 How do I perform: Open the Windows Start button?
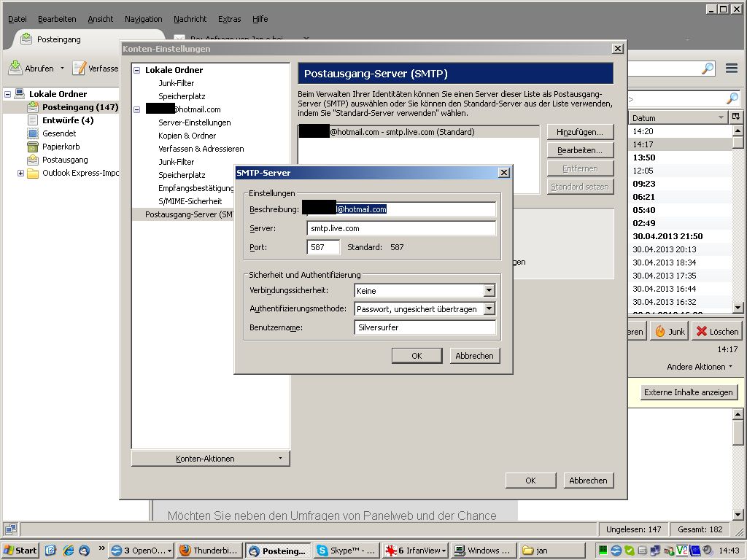(20, 551)
